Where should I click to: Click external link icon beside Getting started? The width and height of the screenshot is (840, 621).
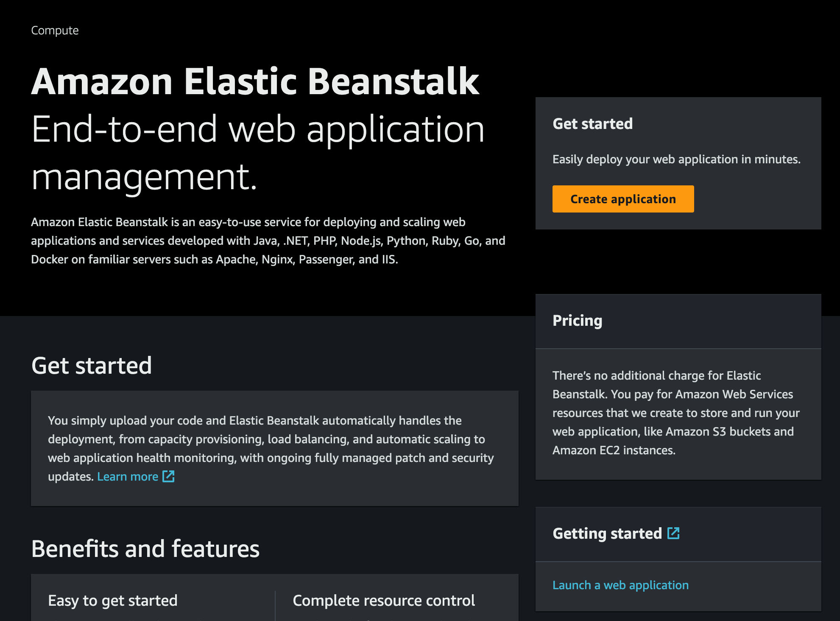673,533
